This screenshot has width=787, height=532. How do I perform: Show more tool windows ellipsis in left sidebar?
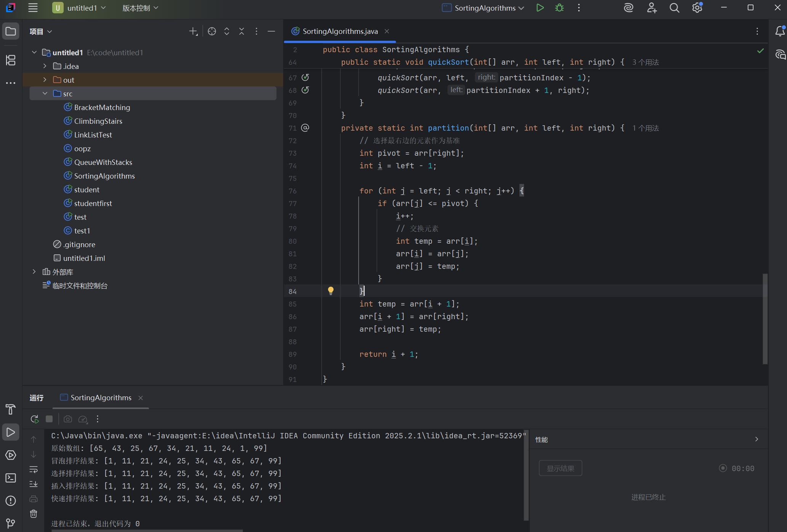pos(11,83)
